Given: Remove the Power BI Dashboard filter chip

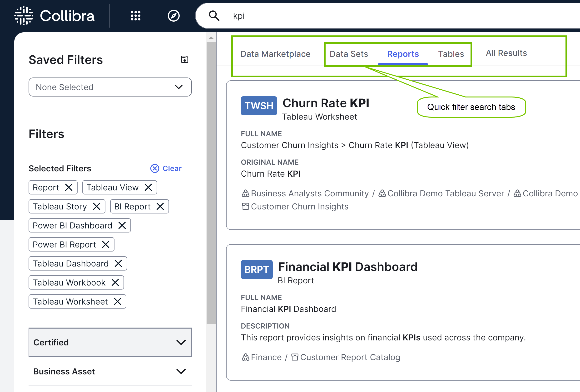Looking at the screenshot, I should pos(122,225).
